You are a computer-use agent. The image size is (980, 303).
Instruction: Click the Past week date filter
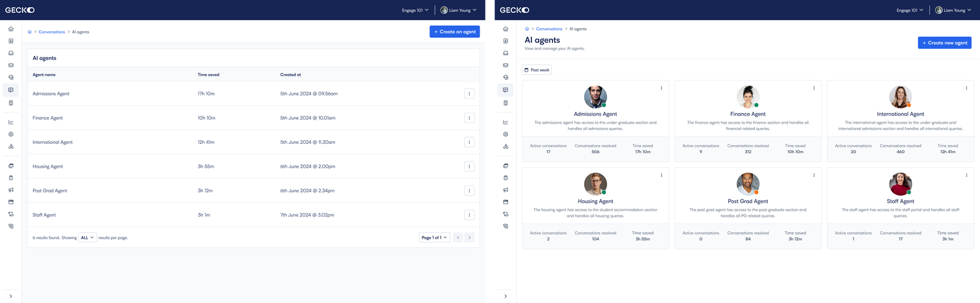pos(537,70)
